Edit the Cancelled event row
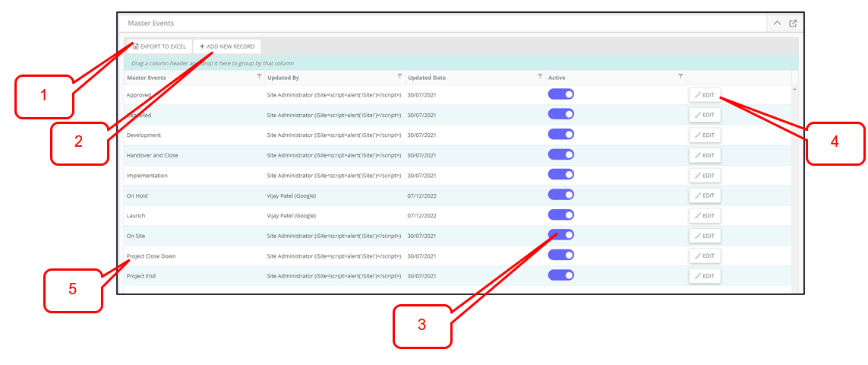The height and width of the screenshot is (365, 868). pyautogui.click(x=705, y=115)
